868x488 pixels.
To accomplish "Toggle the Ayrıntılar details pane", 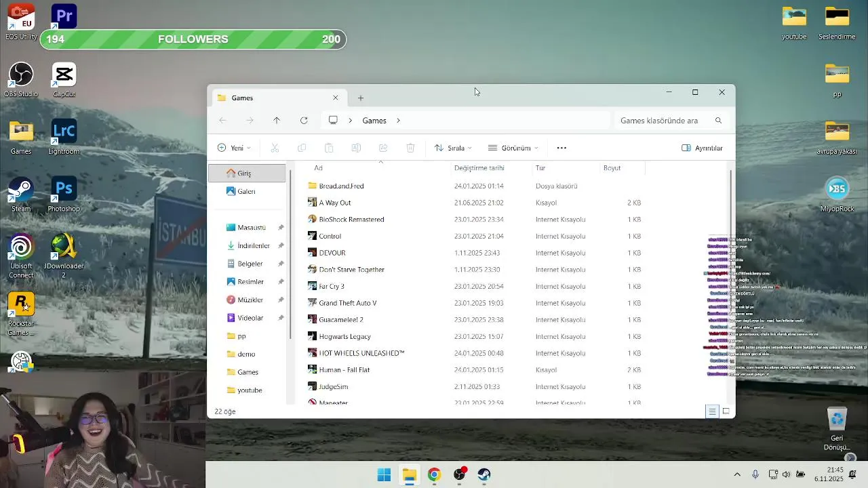I will coord(702,148).
